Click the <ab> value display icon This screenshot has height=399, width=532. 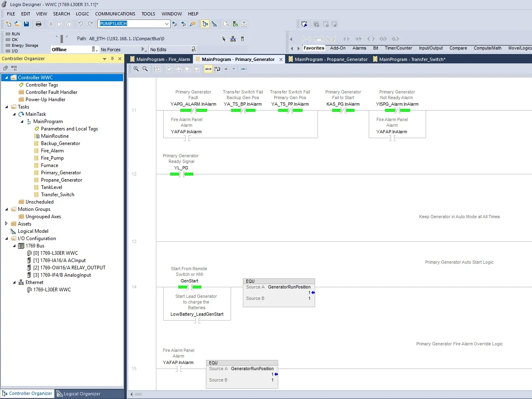click(x=244, y=69)
